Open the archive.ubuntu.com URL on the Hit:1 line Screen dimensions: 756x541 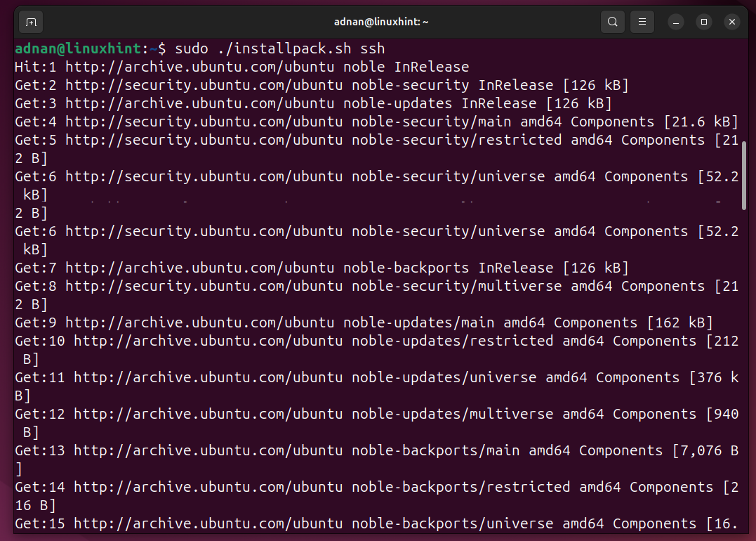[199, 67]
